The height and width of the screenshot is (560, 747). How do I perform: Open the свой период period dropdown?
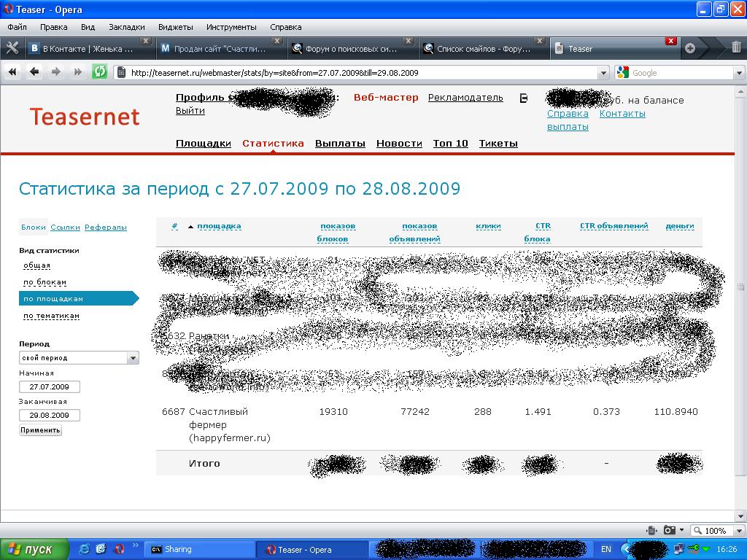pos(133,357)
